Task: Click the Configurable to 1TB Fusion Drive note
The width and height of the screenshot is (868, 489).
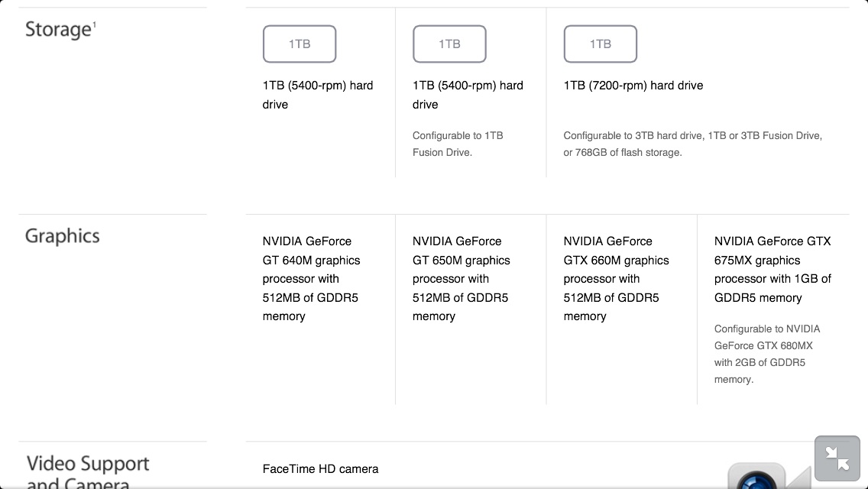Action: (x=458, y=144)
